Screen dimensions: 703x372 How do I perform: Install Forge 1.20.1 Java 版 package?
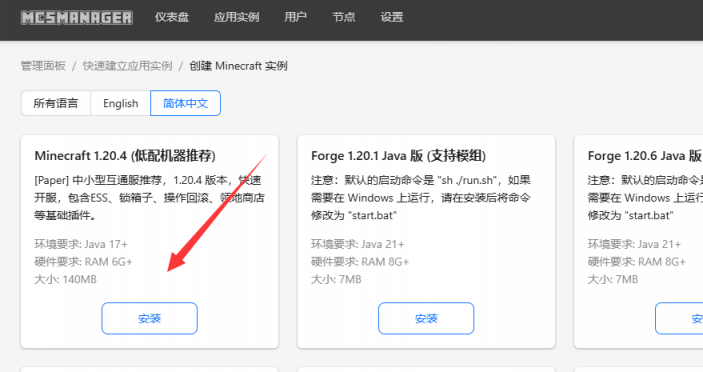pos(426,318)
